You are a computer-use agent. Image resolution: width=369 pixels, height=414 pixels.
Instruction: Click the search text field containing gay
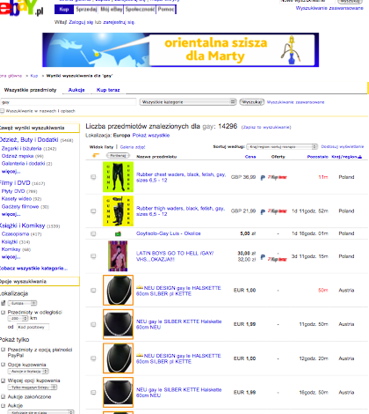pos(68,102)
